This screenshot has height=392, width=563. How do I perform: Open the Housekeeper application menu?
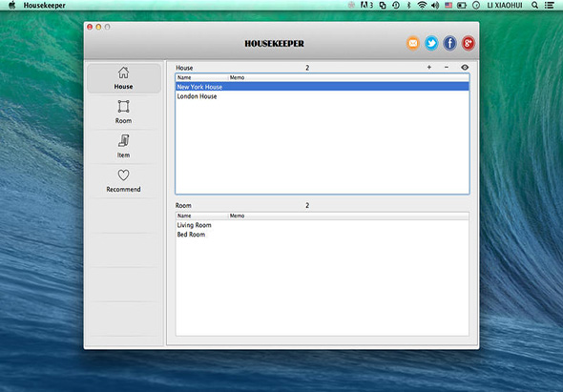pos(45,5)
